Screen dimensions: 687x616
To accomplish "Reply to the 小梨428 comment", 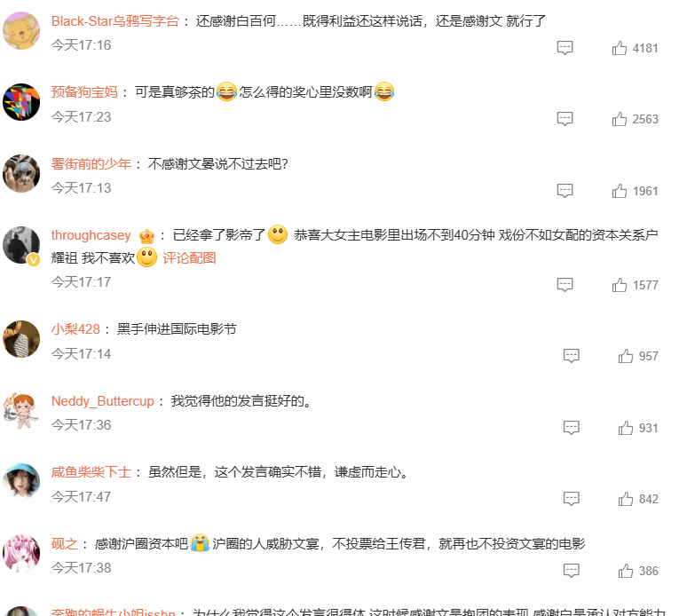I will tap(571, 356).
